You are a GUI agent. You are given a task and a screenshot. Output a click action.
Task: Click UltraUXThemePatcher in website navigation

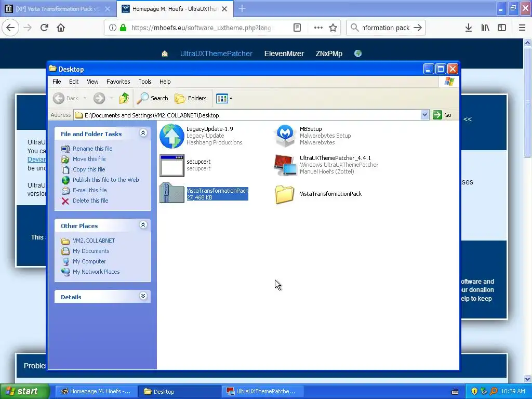click(x=216, y=54)
